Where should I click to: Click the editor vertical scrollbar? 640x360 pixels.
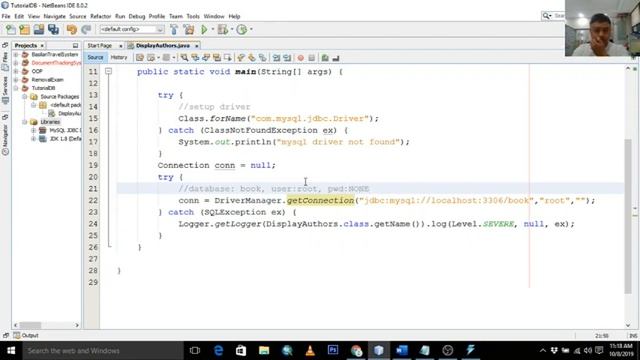click(628, 216)
